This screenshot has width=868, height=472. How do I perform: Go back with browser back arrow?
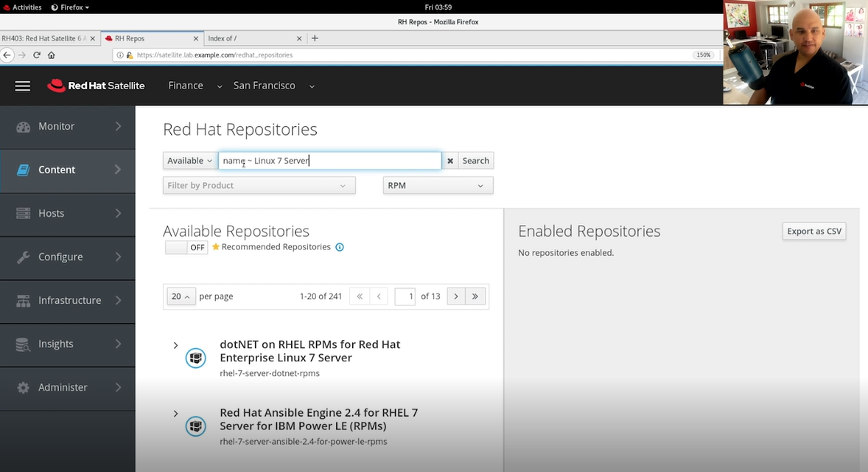[7, 55]
